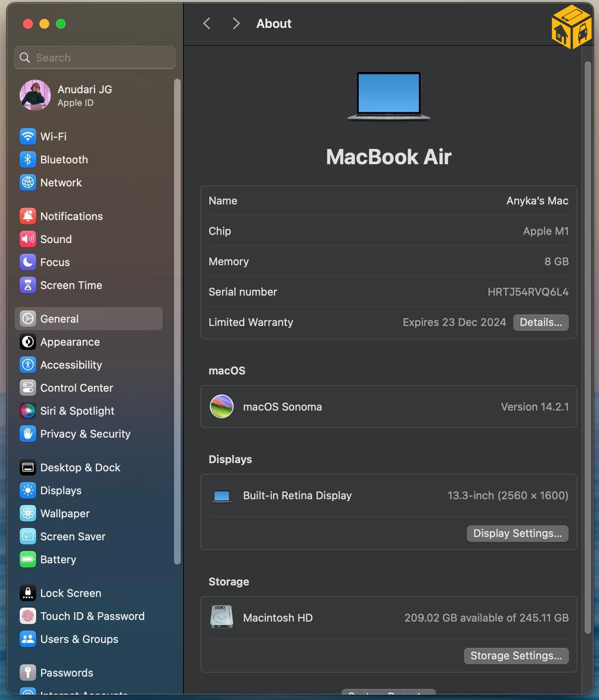
Task: Click the 8 GB memory value
Action: [556, 262]
